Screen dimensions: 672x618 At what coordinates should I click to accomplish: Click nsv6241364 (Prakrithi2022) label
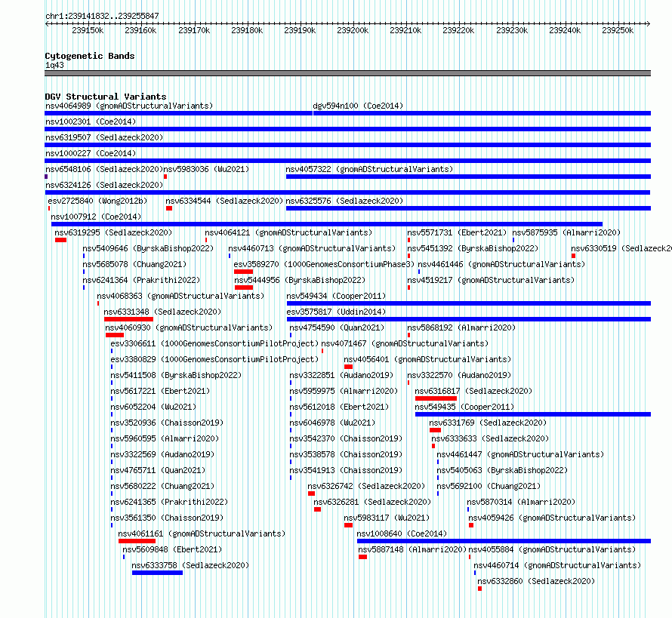pyautogui.click(x=141, y=280)
